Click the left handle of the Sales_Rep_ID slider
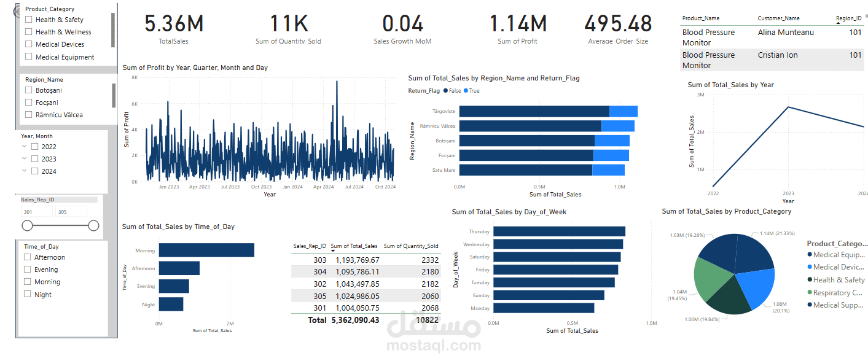 [28, 225]
